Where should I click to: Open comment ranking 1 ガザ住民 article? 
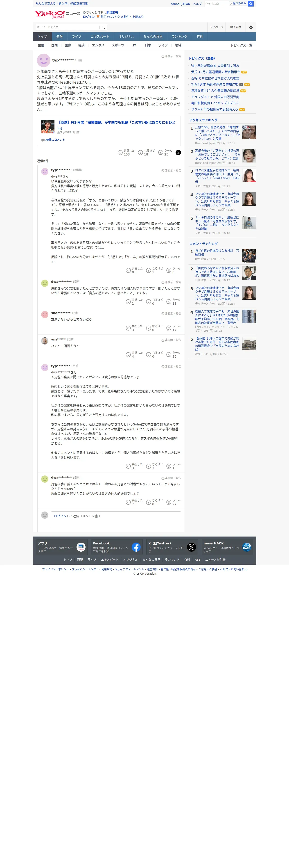tap(217, 253)
